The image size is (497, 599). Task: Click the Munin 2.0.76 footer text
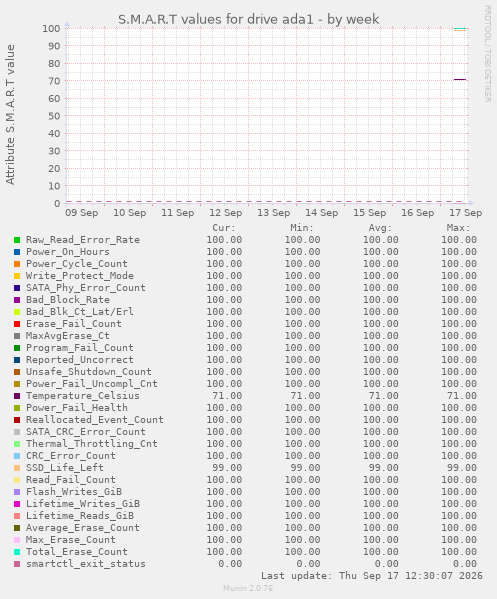click(248, 588)
